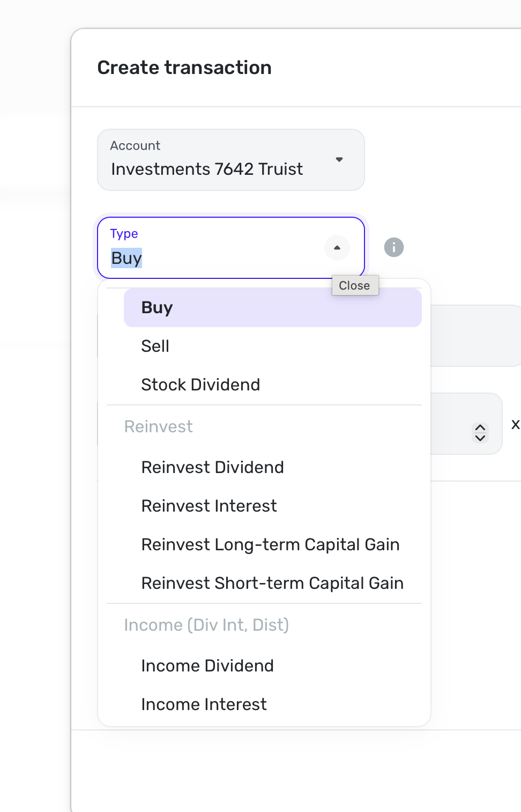The width and height of the screenshot is (521, 812).
Task: Collapse the Type dropdown arrow
Action: (337, 248)
